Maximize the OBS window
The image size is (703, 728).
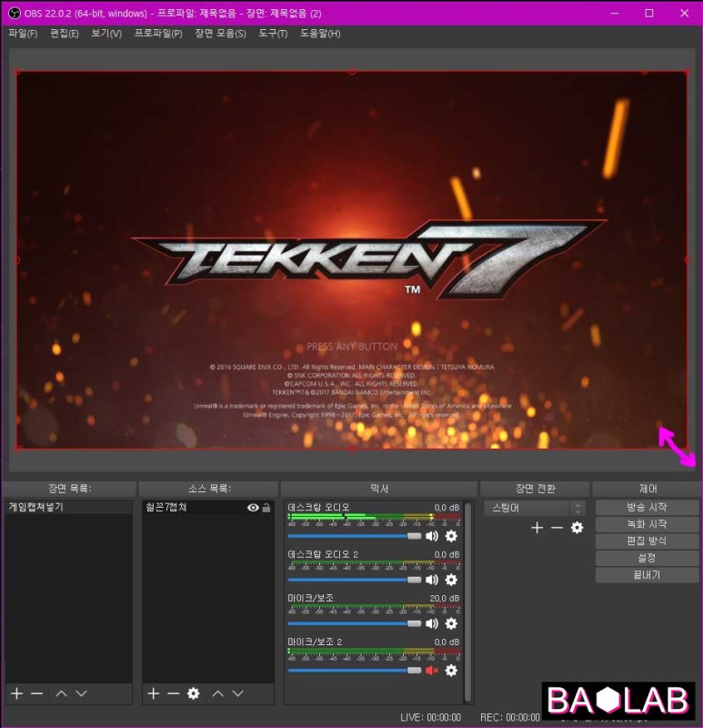click(x=649, y=13)
